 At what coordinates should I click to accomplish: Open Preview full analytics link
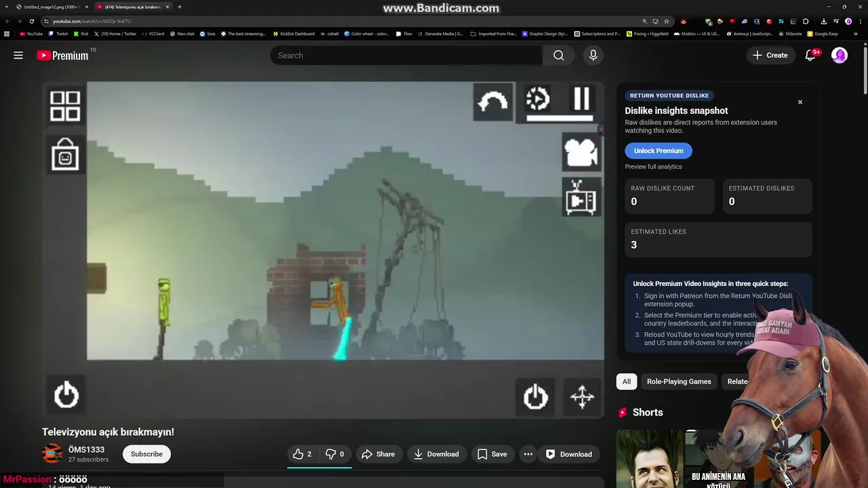[x=653, y=167]
